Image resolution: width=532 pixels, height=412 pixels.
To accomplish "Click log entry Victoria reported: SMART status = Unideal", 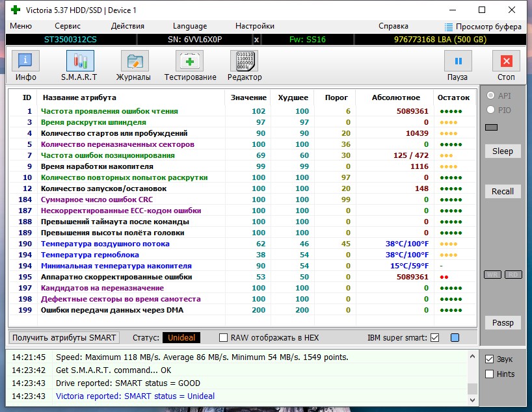I will [135, 396].
